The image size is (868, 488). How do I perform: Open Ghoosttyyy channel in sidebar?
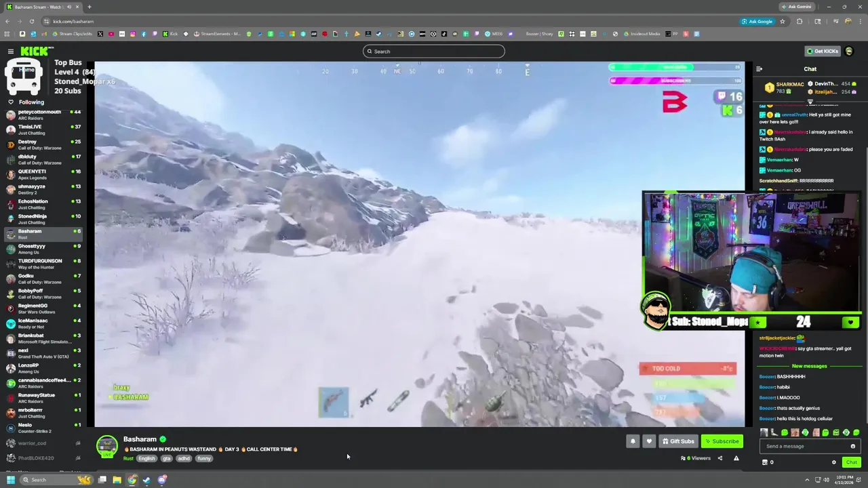tap(43, 249)
